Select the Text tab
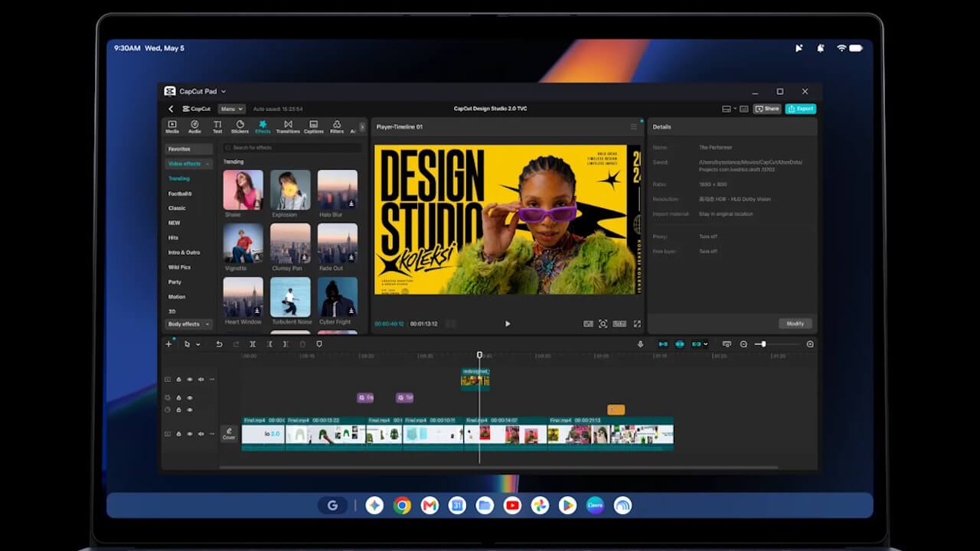This screenshot has height=551, width=980. 217,127
